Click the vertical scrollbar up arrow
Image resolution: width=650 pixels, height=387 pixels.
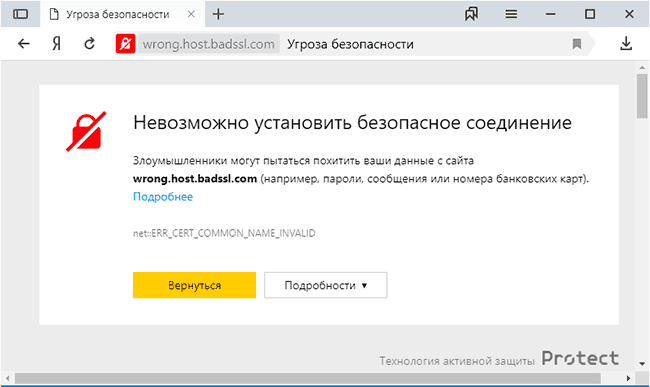642,68
